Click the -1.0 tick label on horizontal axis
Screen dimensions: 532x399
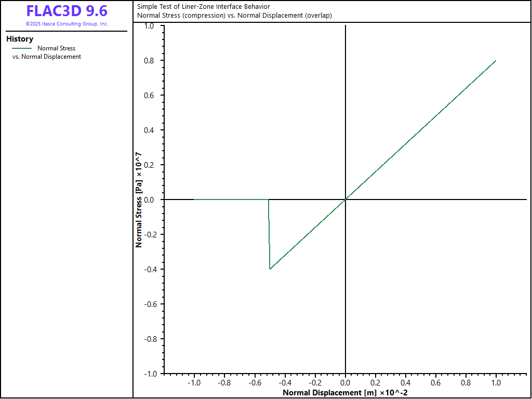coord(194,382)
